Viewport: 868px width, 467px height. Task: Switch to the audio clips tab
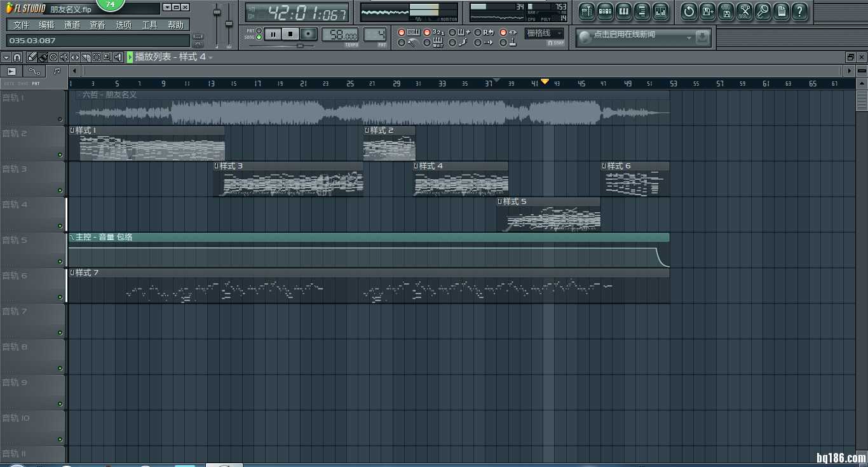pyautogui.click(x=11, y=71)
